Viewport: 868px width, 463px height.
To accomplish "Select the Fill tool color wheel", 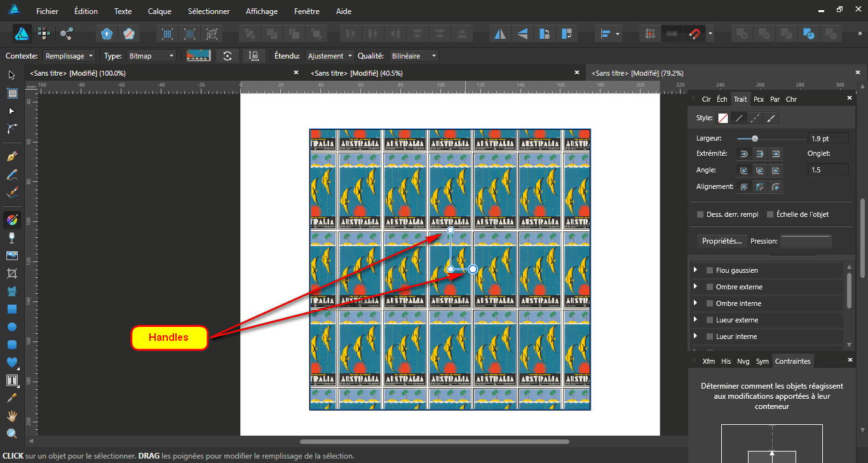I will [11, 220].
